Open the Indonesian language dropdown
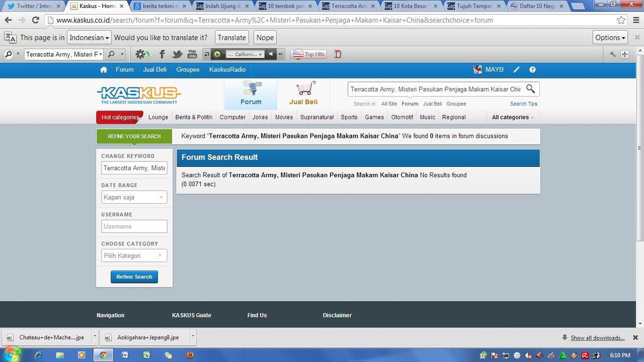This screenshot has width=644, height=362. (89, 37)
